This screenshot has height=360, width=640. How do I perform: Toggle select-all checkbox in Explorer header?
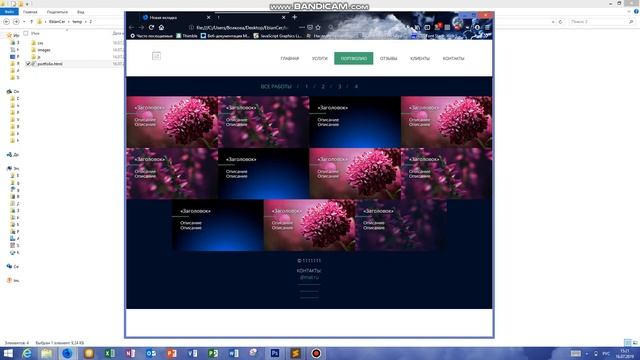[x=26, y=33]
